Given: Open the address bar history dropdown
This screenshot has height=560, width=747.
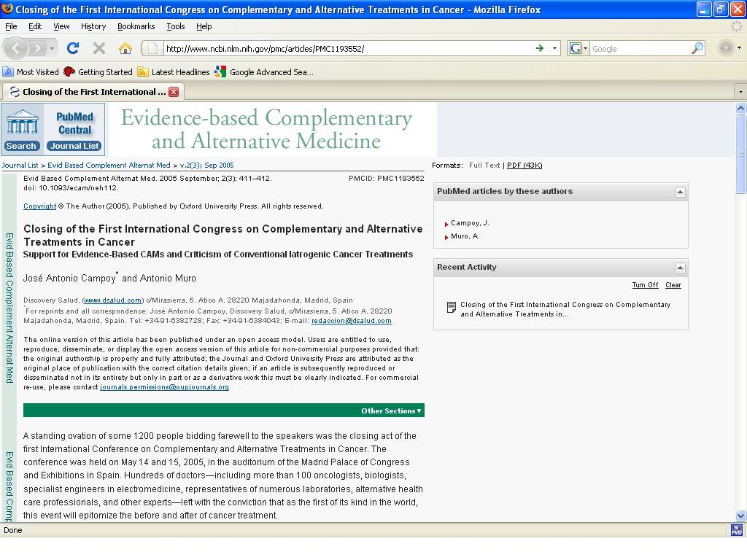Looking at the screenshot, I should point(554,49).
